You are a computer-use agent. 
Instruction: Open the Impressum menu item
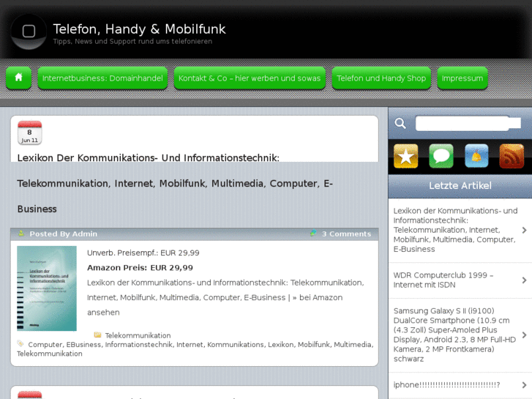tap(462, 78)
